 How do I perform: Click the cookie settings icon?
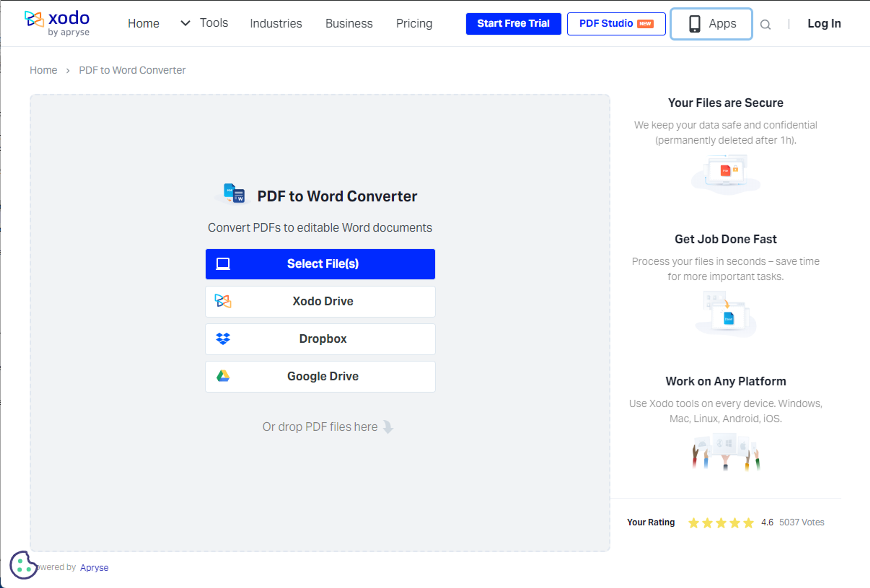coord(23,565)
